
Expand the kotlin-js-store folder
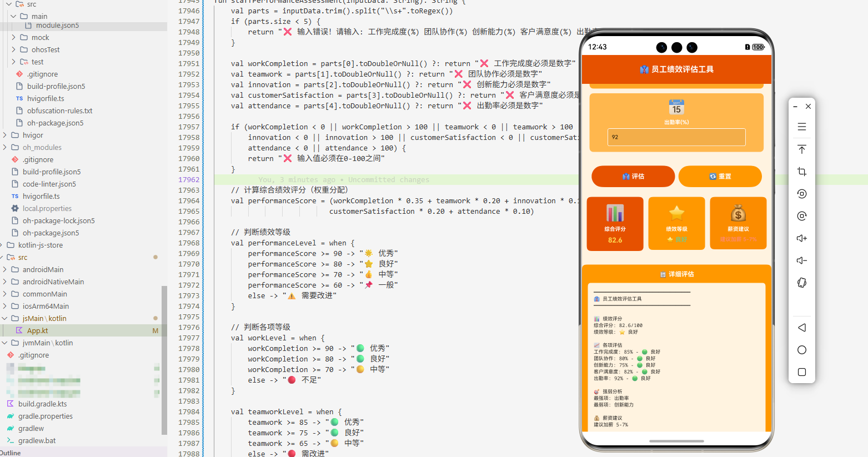point(2,245)
